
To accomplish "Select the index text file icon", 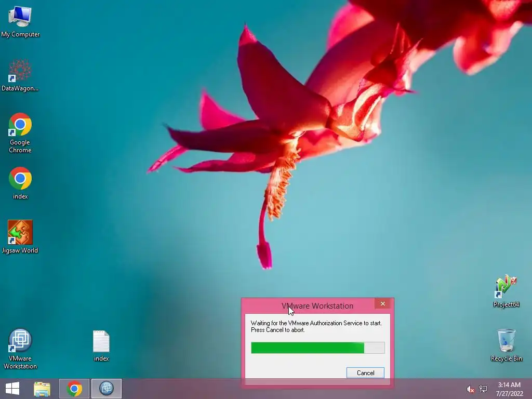I will (x=101, y=345).
